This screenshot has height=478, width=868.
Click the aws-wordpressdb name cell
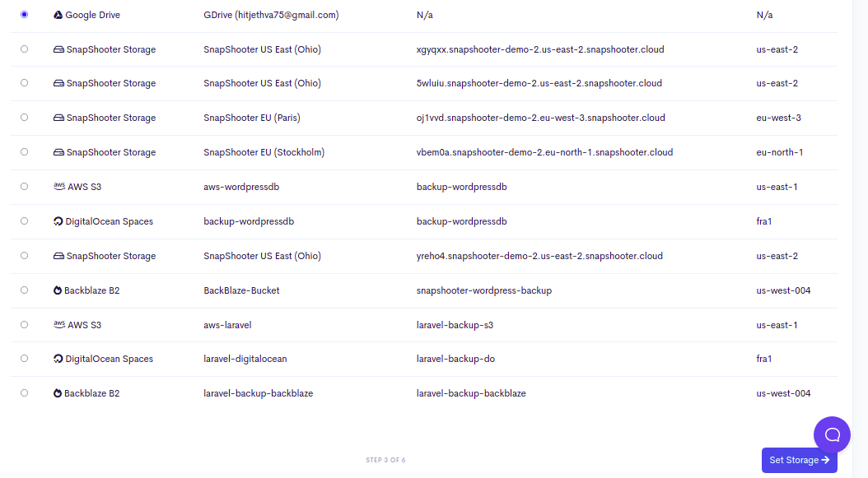tap(241, 187)
